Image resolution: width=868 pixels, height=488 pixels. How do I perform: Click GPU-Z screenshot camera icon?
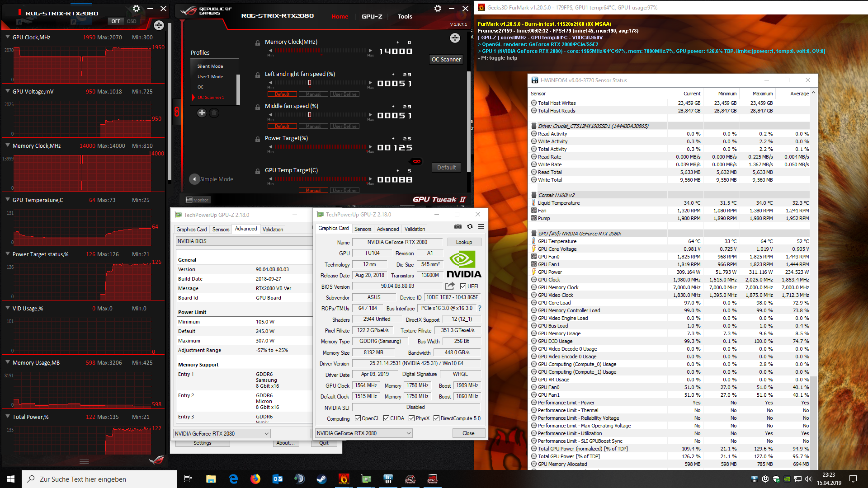click(458, 226)
